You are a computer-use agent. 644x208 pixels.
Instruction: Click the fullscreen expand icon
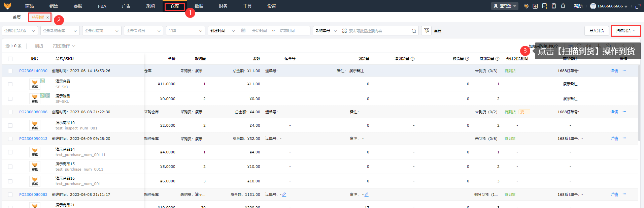click(x=638, y=6)
